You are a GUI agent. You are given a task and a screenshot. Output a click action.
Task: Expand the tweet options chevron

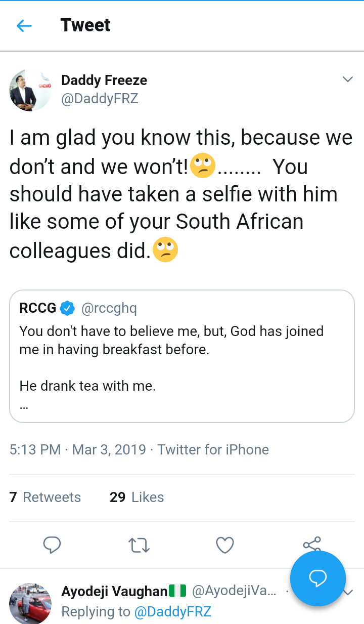[x=347, y=79]
